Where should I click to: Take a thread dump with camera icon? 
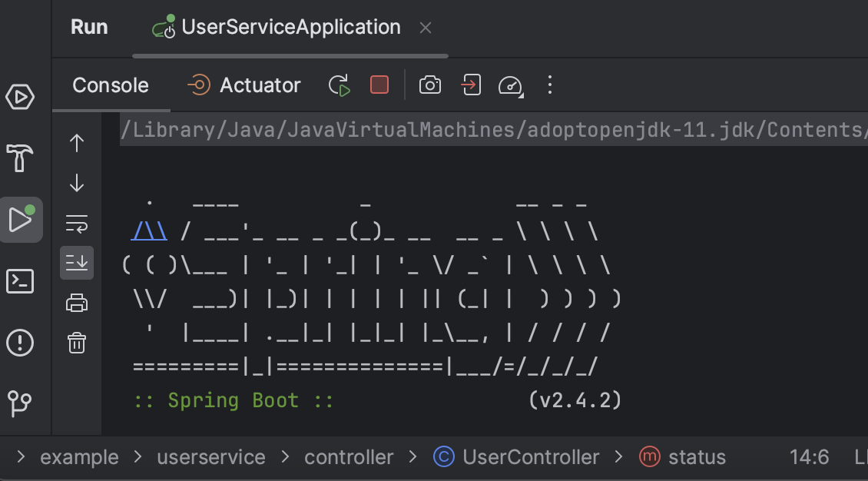pos(430,85)
